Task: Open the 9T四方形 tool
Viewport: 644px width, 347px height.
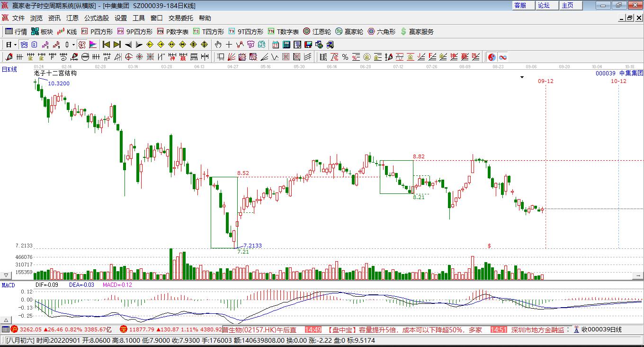Action: (246, 32)
